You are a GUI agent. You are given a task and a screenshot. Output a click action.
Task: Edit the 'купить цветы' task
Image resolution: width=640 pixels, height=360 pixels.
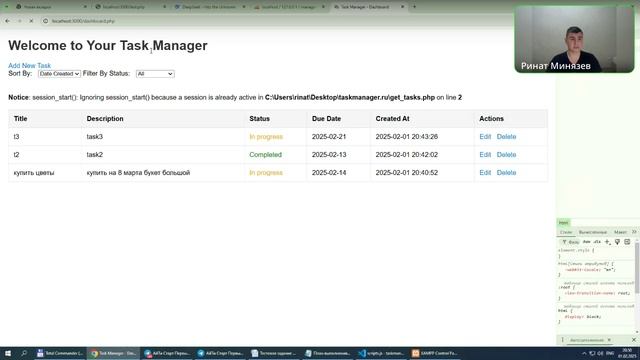(485, 173)
